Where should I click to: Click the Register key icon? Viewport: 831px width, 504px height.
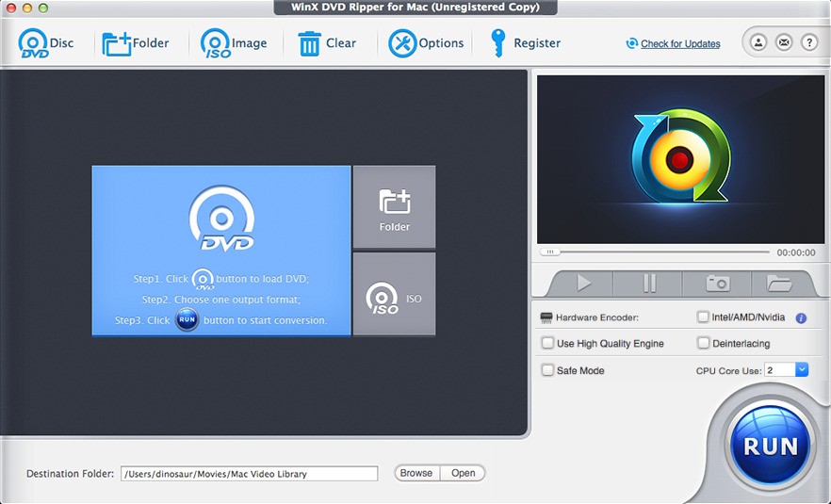point(497,43)
